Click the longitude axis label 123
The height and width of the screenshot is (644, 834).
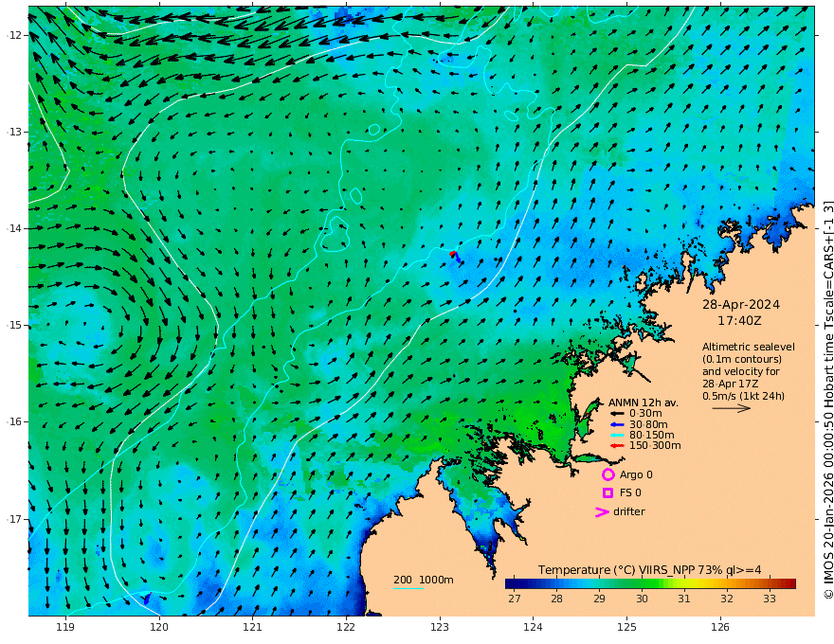(x=440, y=627)
